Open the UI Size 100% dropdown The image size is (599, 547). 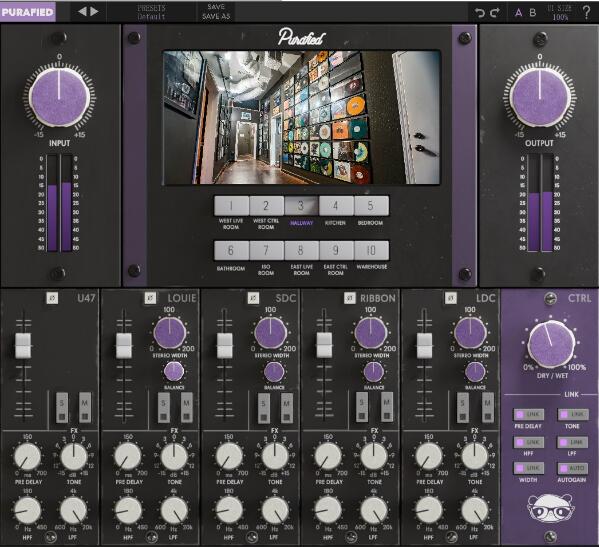point(560,12)
